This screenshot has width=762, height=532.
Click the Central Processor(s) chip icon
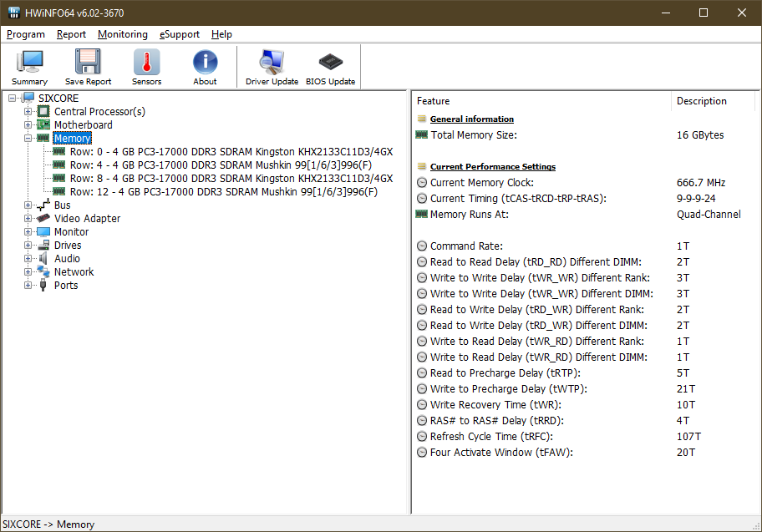tap(43, 112)
